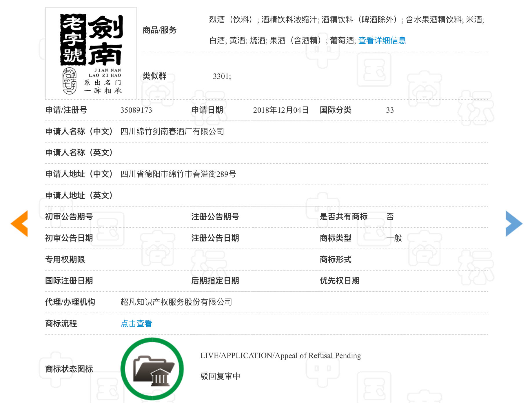Click the 商标流程 label
The width and height of the screenshot is (532, 403).
(x=61, y=323)
